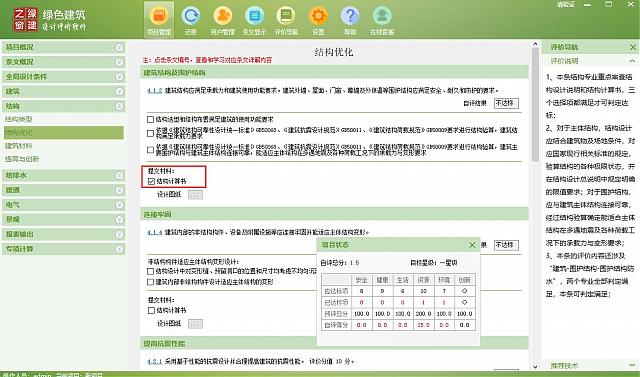
Task: Click main content vertical scrollbar thumb
Action: [535, 105]
